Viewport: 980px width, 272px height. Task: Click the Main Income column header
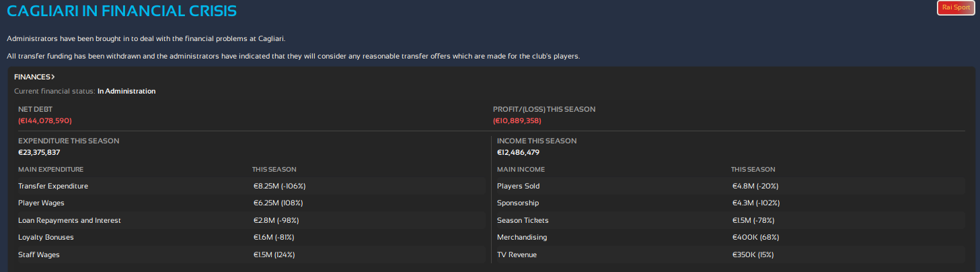pyautogui.click(x=521, y=169)
